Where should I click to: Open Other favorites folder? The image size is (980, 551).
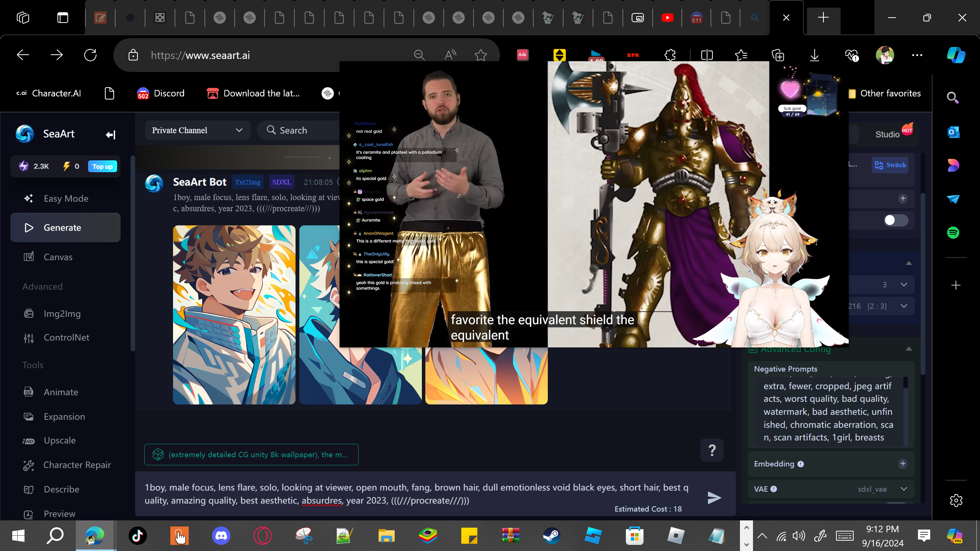885,93
